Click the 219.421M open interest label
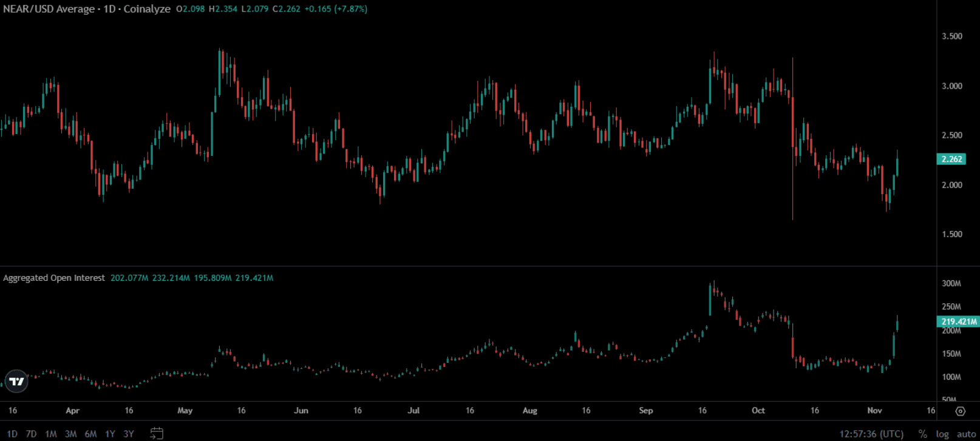 click(959, 321)
